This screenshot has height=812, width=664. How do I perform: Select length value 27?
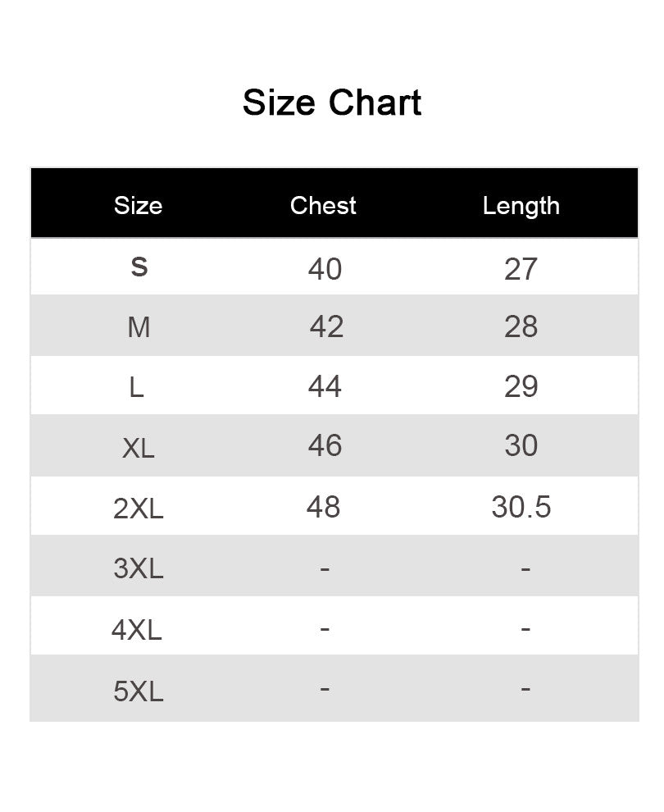(521, 269)
